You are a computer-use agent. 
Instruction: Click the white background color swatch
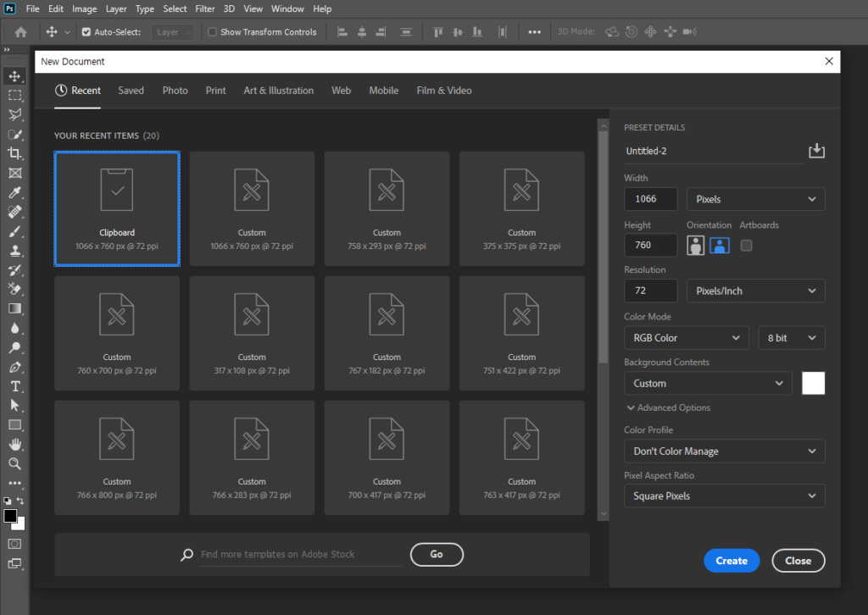[813, 383]
